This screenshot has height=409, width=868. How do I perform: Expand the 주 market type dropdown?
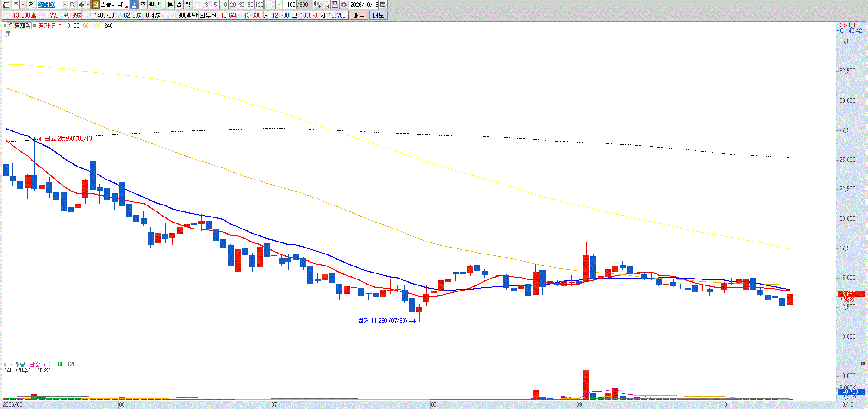[23, 5]
